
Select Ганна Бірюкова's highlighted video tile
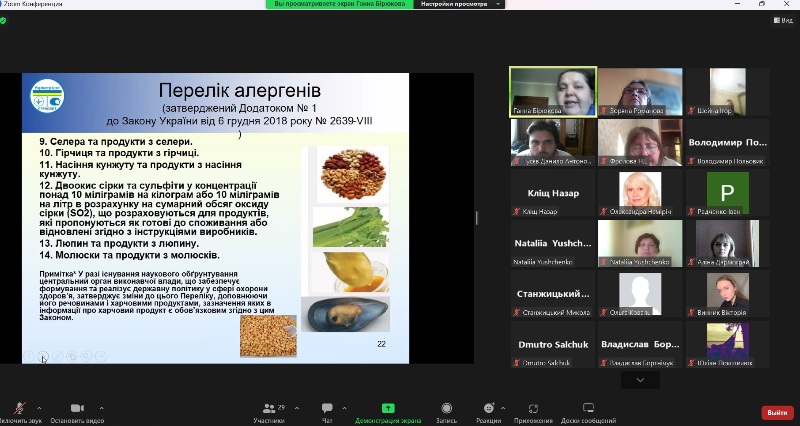553,92
